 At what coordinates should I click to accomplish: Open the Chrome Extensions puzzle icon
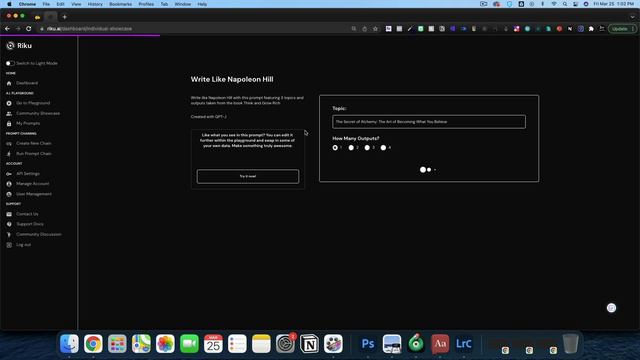tap(591, 29)
